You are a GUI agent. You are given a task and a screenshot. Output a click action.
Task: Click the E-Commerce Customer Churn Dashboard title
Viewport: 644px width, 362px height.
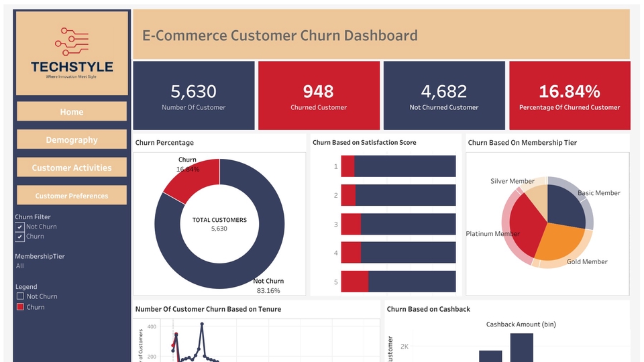point(280,36)
